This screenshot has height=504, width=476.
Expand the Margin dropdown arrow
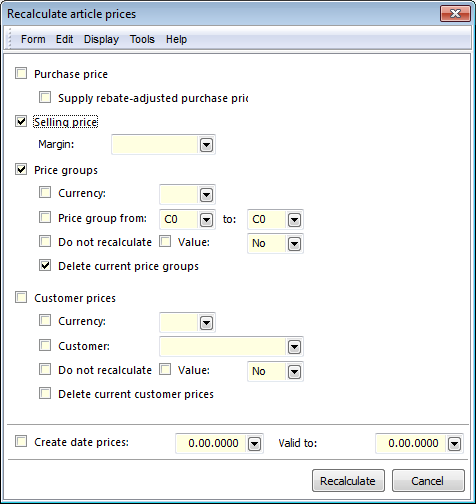click(206, 145)
